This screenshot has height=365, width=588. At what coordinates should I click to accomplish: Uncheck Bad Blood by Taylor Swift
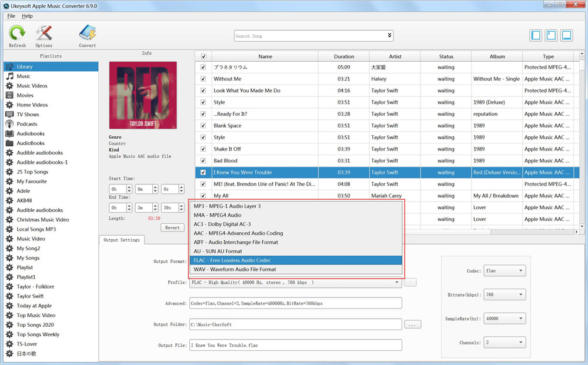pyautogui.click(x=203, y=160)
